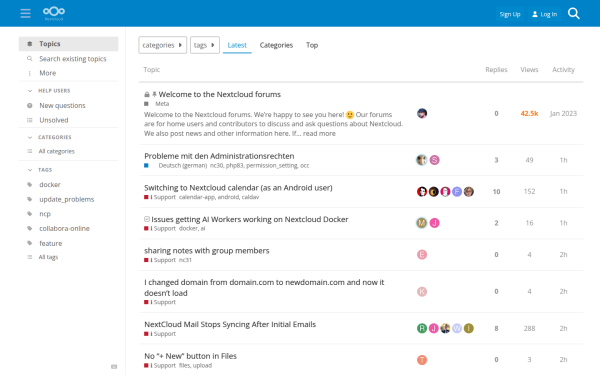Screen dimensions: 600x375
Task: Expand the More sidebar item
Action: coord(68,73)
